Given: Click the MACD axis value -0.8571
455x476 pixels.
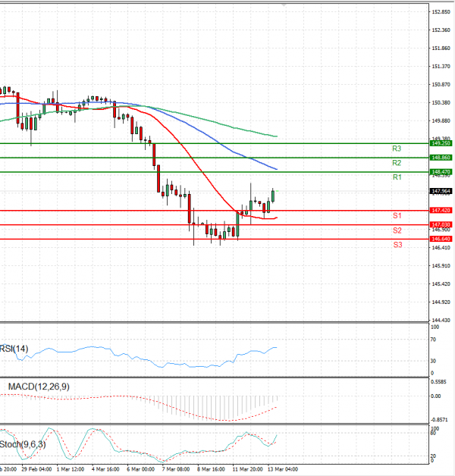Looking at the screenshot, I should click(439, 420).
